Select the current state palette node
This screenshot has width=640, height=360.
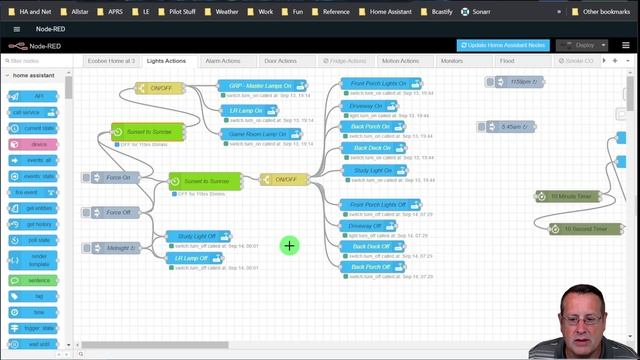(33, 128)
